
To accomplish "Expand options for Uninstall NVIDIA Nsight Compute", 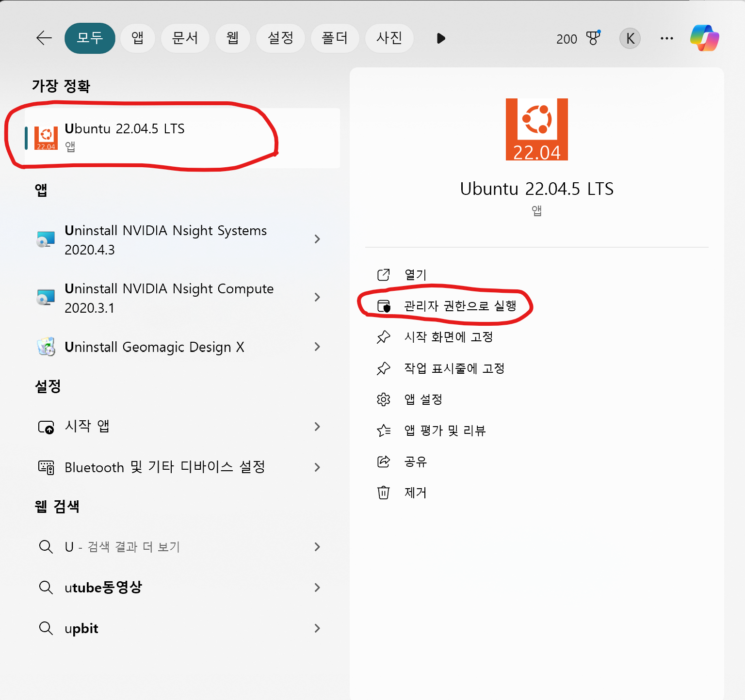I will (317, 297).
